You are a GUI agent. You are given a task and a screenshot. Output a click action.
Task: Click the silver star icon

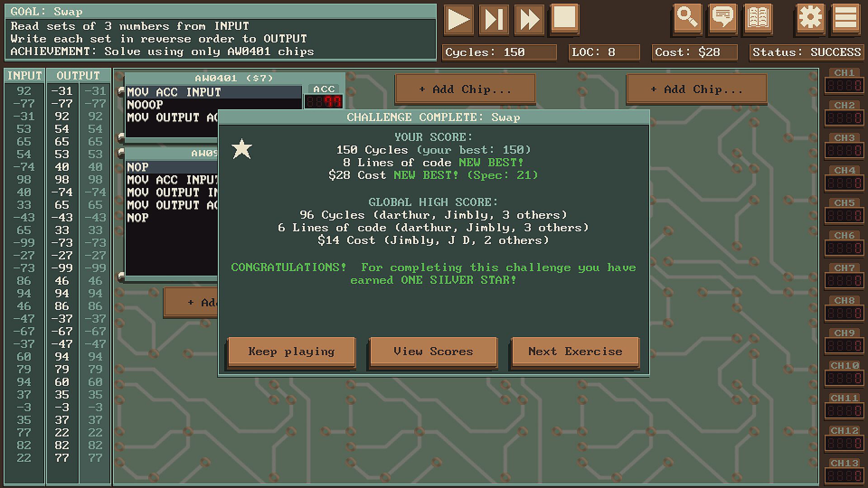242,149
